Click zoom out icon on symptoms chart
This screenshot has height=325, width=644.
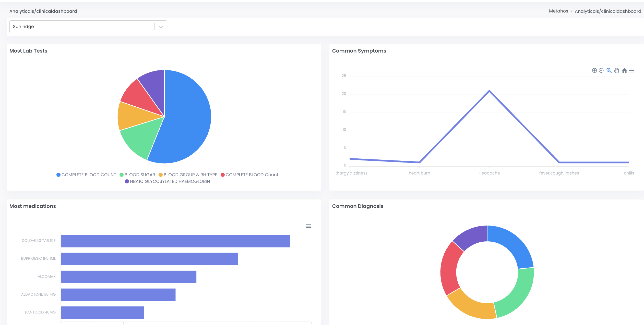[601, 70]
